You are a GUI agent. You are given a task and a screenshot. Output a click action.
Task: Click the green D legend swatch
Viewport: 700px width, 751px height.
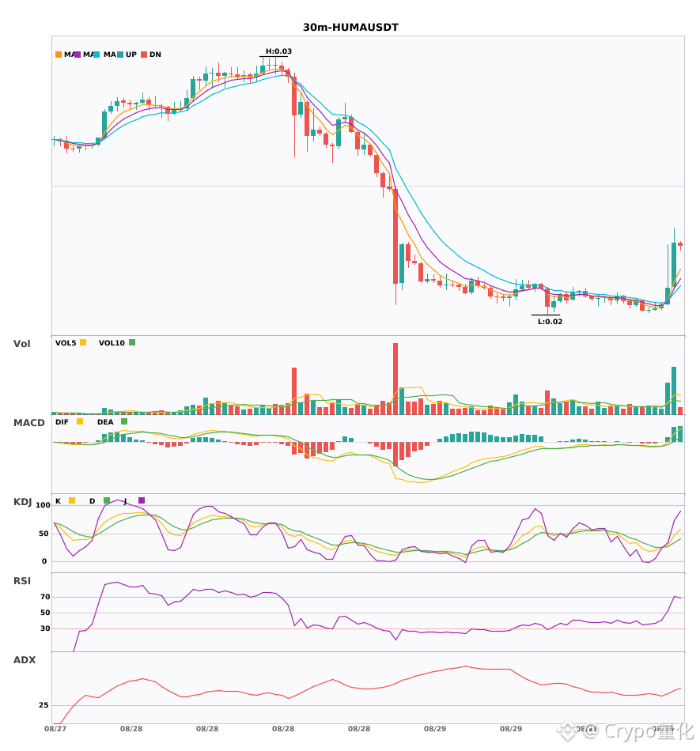pyautogui.click(x=107, y=500)
